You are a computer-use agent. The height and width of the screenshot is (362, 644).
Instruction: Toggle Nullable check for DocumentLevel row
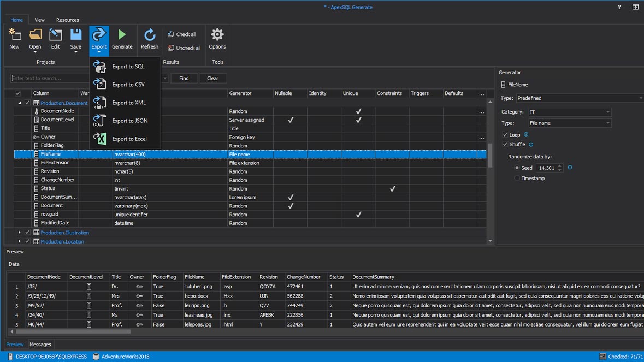click(291, 120)
